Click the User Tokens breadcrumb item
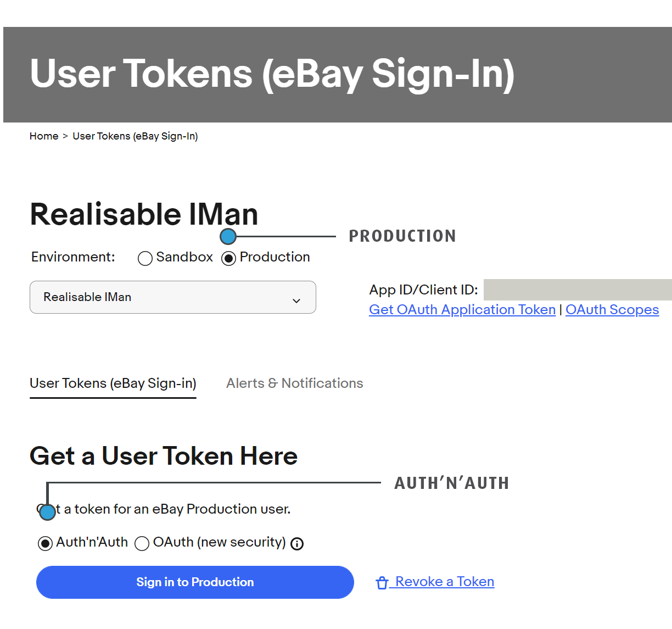Viewport: 672px width, 629px height. [x=135, y=136]
